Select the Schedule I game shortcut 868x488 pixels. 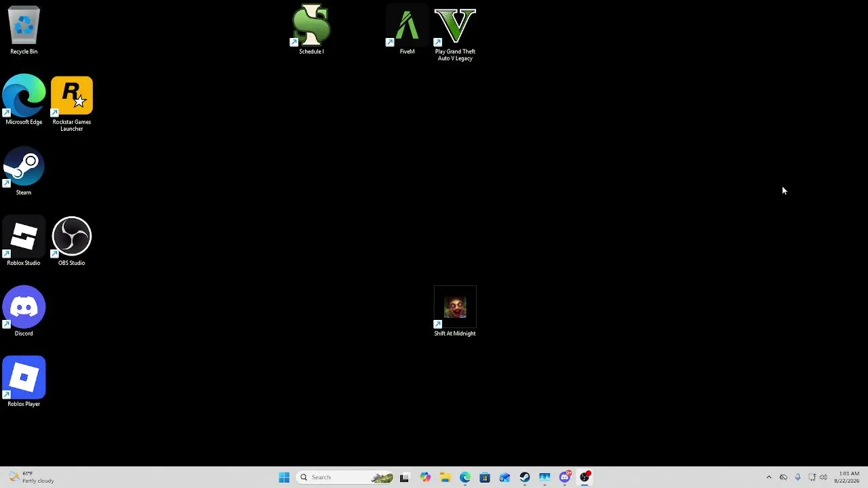point(311,30)
